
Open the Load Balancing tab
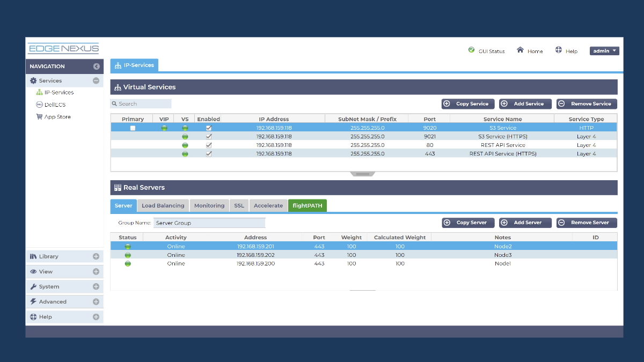click(x=163, y=205)
